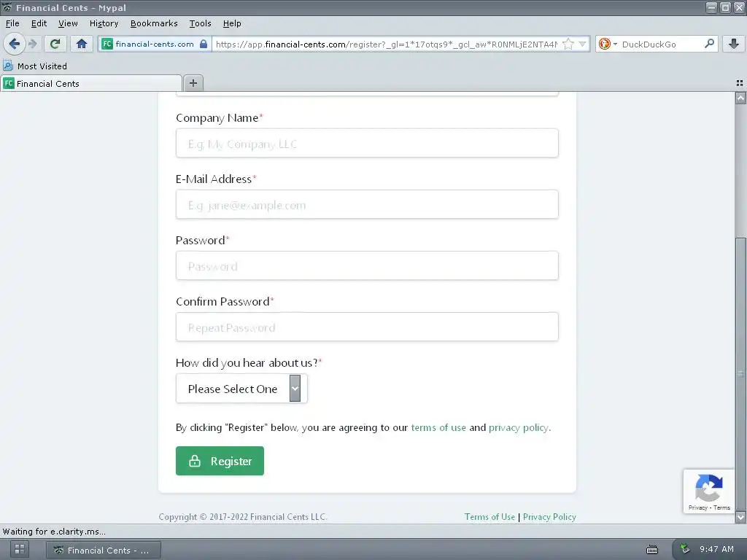Open the 'privacy policy' inline link

coord(519,427)
